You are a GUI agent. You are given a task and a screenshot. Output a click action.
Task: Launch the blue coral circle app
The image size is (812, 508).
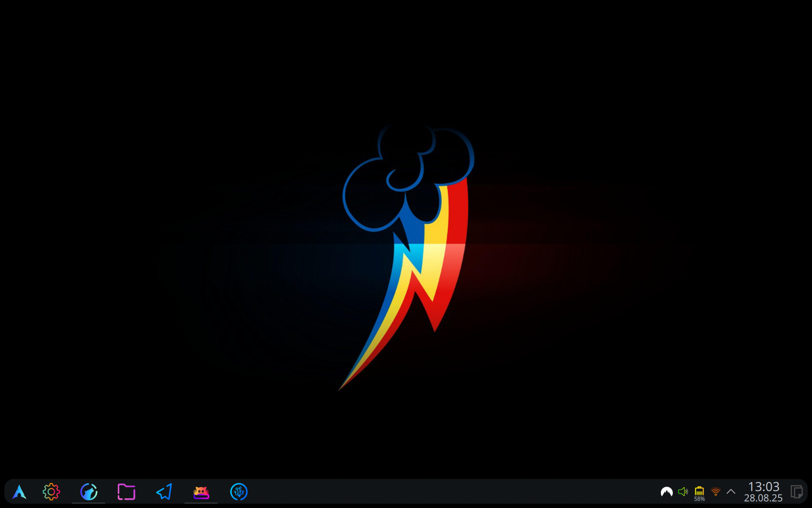(x=239, y=492)
